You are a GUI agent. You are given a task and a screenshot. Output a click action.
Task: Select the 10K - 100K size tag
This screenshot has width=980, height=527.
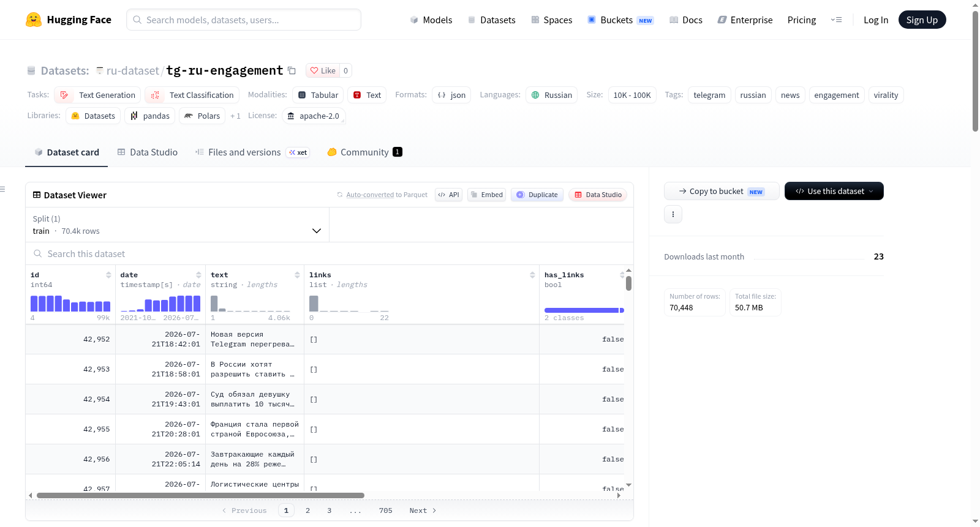pyautogui.click(x=632, y=95)
